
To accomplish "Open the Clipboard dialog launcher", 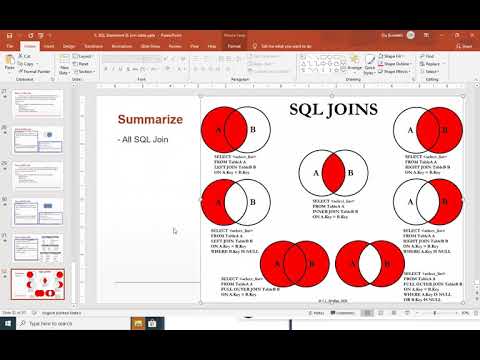I will pos(52,79).
